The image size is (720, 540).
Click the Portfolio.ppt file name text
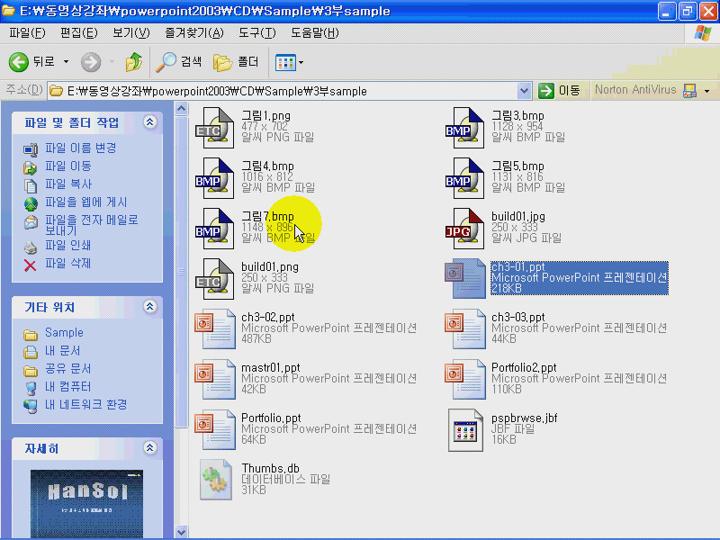[x=271, y=418]
